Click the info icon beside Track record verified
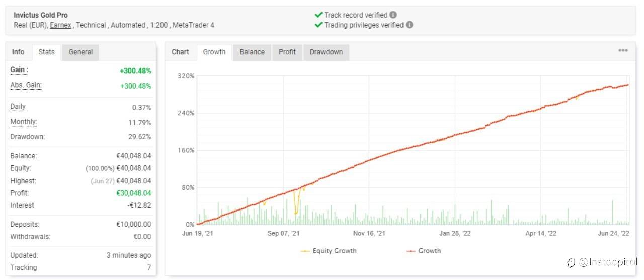Screen dimensions: 644x280 click(393, 15)
